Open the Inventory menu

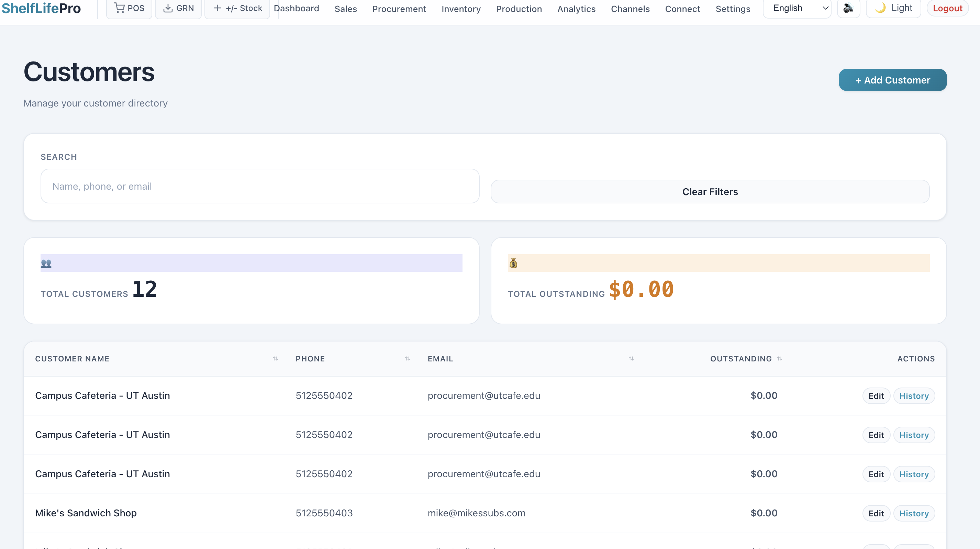(461, 9)
